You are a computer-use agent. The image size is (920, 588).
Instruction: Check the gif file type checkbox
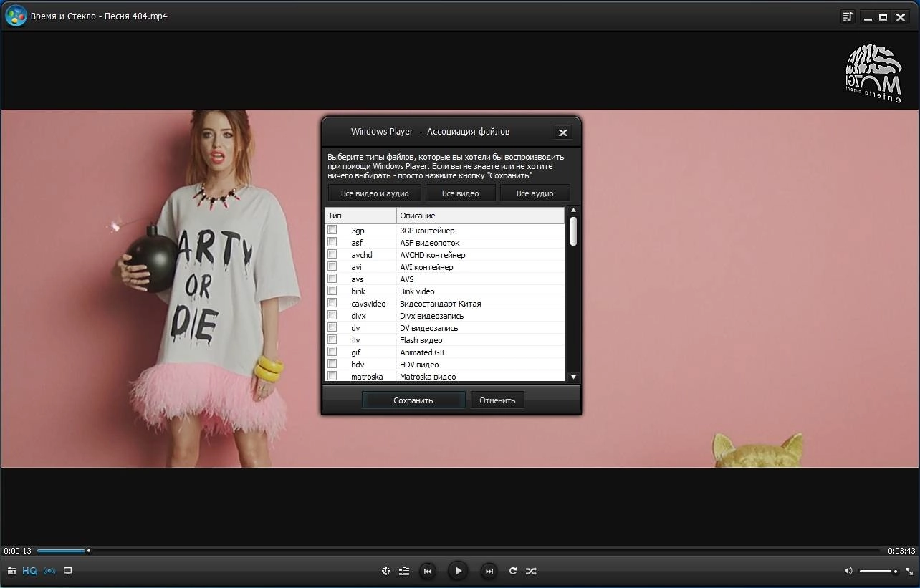click(332, 352)
